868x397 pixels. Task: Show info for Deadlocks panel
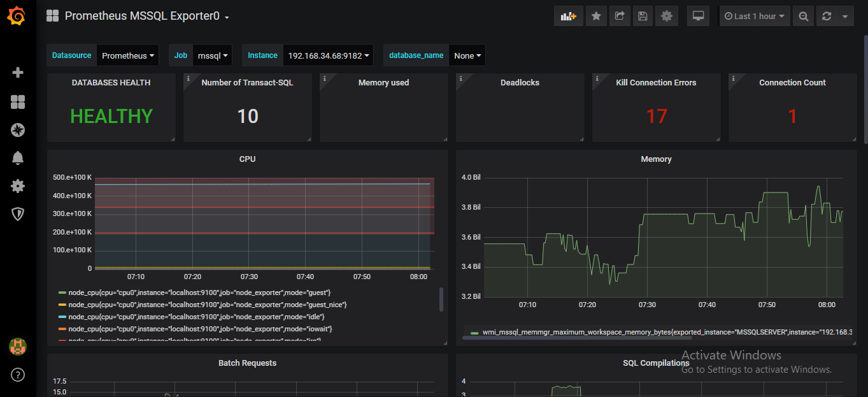click(x=461, y=78)
